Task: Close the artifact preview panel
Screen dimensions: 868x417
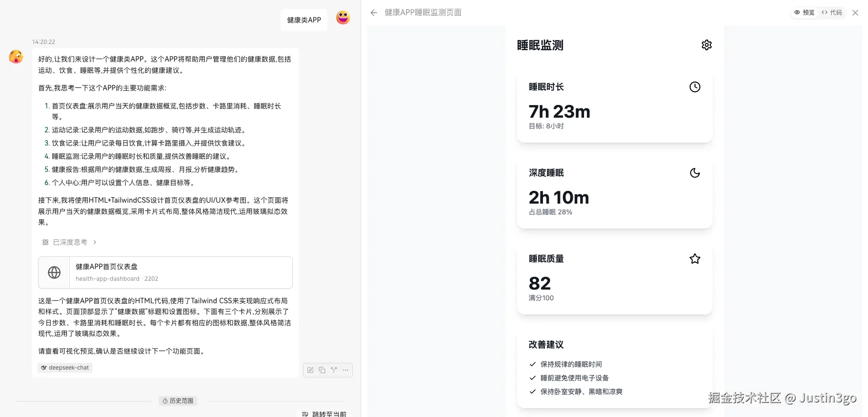Action: pos(855,13)
